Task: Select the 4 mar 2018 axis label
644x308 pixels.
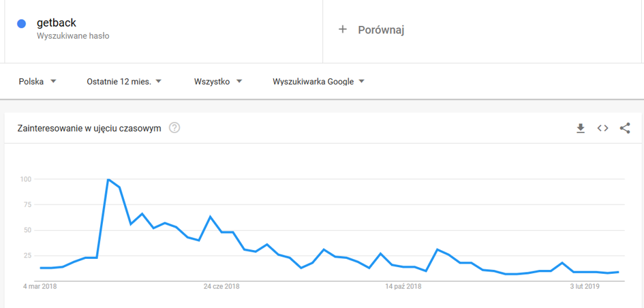Action: pos(40,286)
